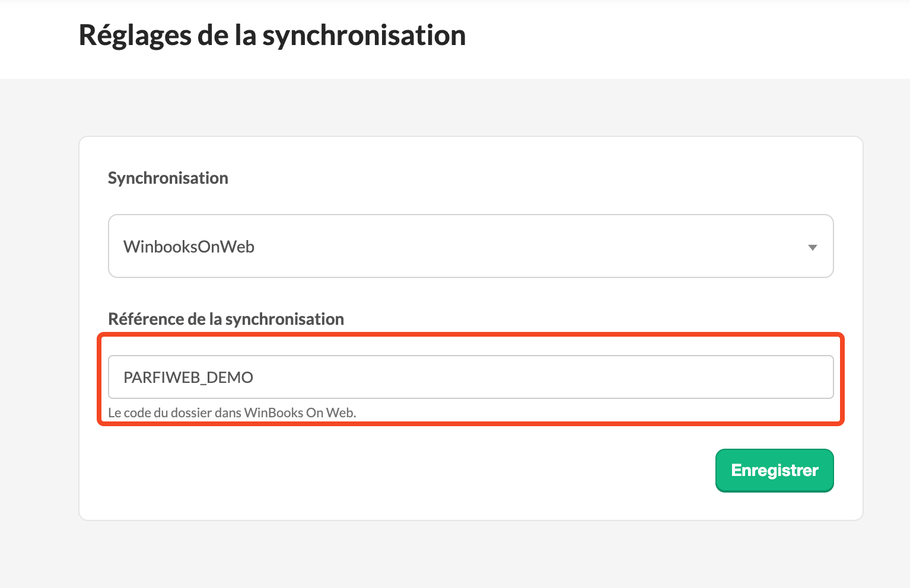
Task: Place cursor after PARFIWEB_DEMO text
Action: click(x=255, y=378)
